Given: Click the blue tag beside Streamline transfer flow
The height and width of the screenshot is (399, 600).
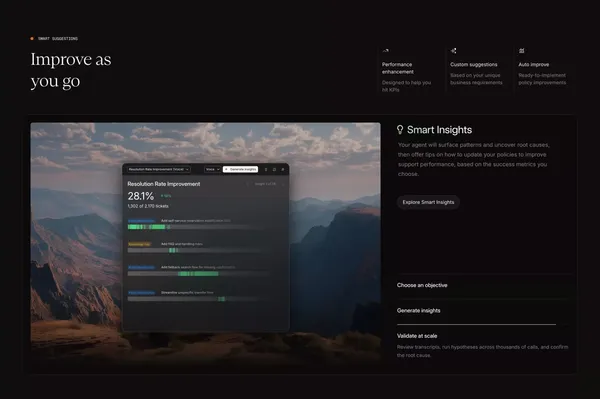Looking at the screenshot, I should [141, 293].
